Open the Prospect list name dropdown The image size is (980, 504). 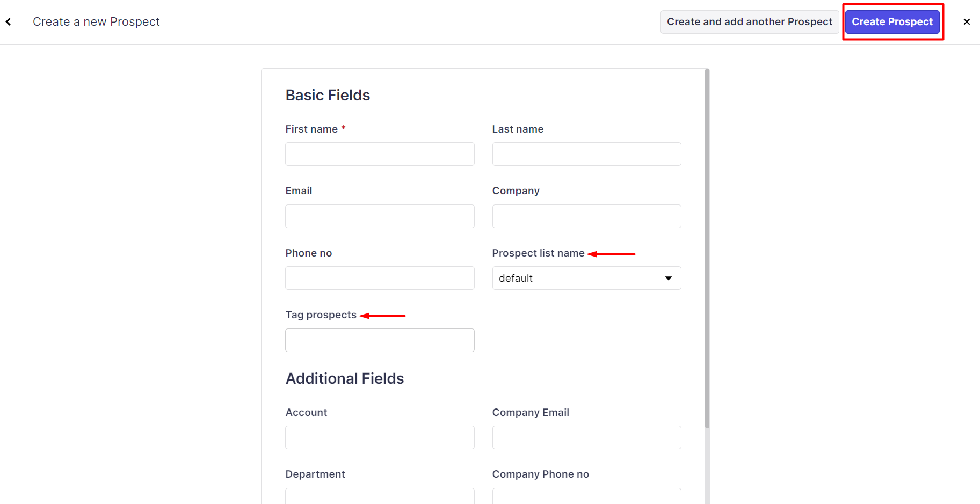586,278
